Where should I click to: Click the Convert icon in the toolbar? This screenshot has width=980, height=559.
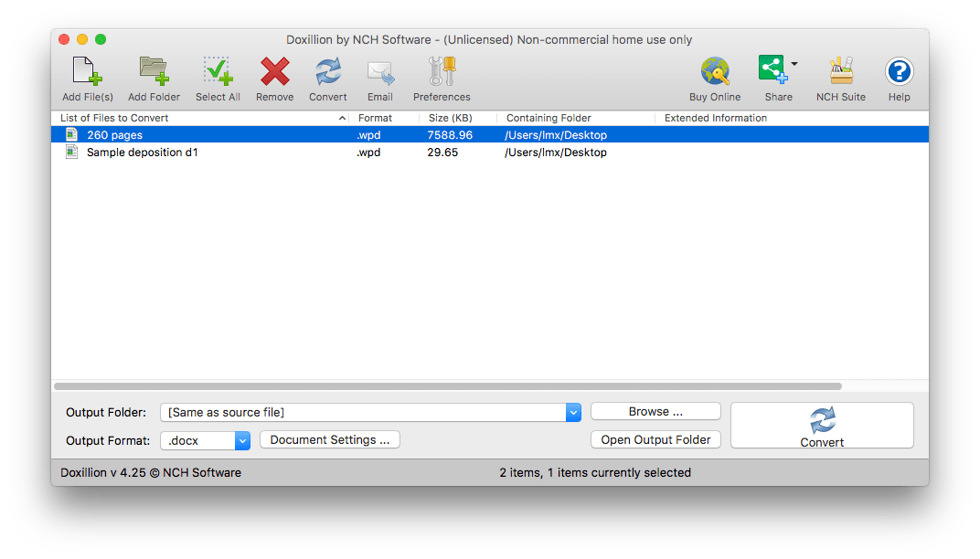pyautogui.click(x=327, y=71)
